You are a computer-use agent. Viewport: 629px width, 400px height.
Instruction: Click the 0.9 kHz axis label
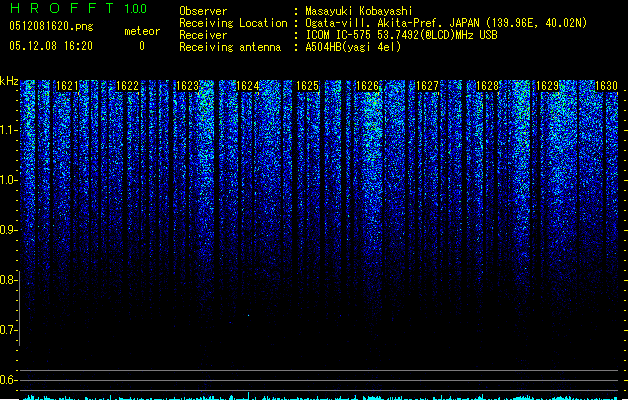pos(9,230)
